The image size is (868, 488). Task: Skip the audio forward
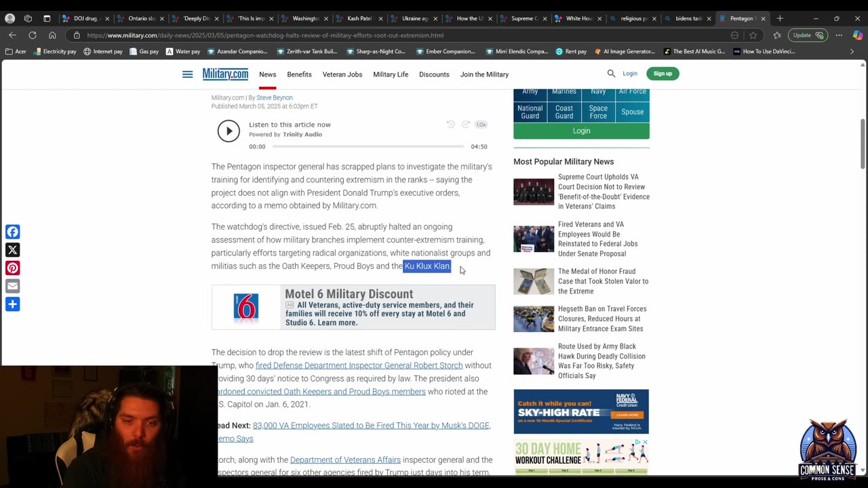point(465,125)
